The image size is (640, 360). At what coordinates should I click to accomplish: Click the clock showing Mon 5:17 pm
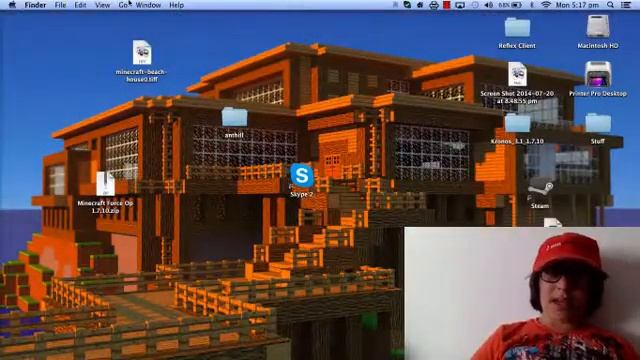point(577,5)
